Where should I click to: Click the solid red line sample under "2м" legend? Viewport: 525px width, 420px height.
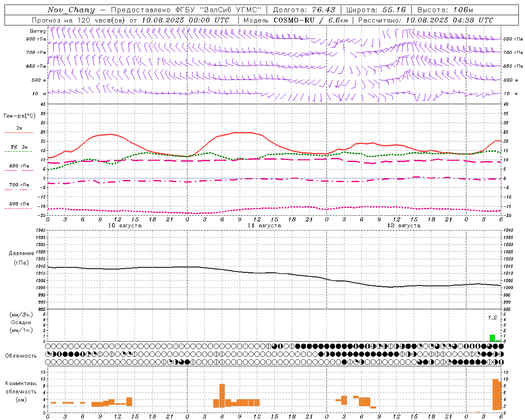[19, 133]
